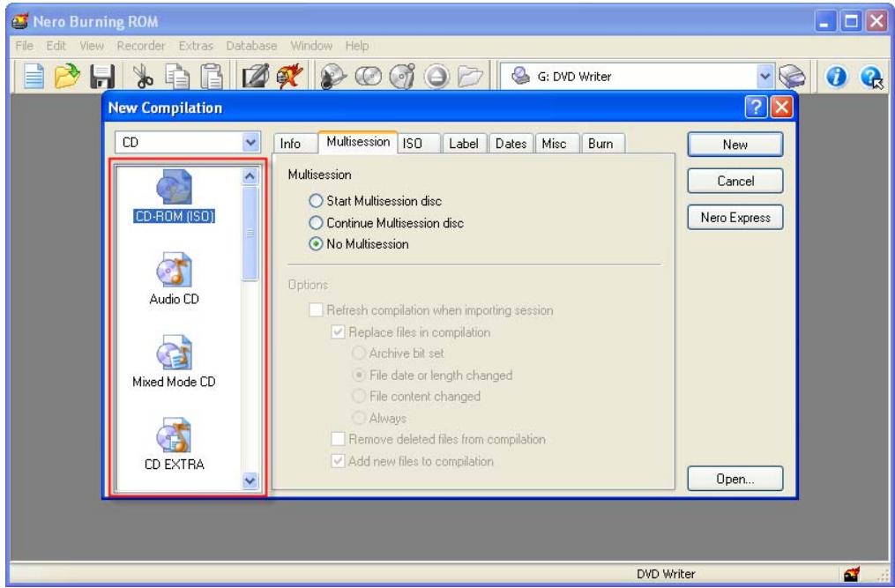Click the compilation info pencil icon
The image size is (895, 588).
click(x=255, y=77)
